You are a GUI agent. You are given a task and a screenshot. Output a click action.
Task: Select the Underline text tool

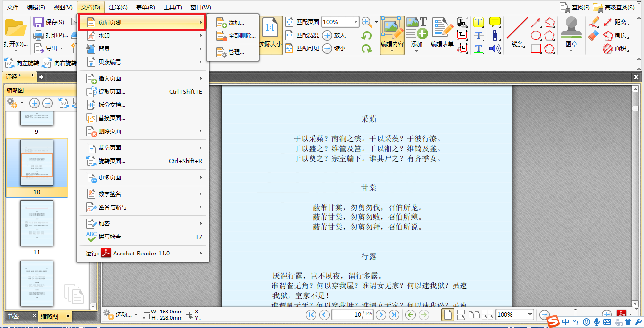pos(479,48)
